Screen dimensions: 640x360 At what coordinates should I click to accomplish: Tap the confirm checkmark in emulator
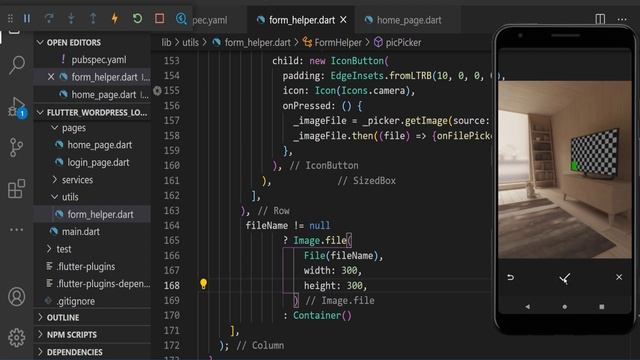point(564,278)
